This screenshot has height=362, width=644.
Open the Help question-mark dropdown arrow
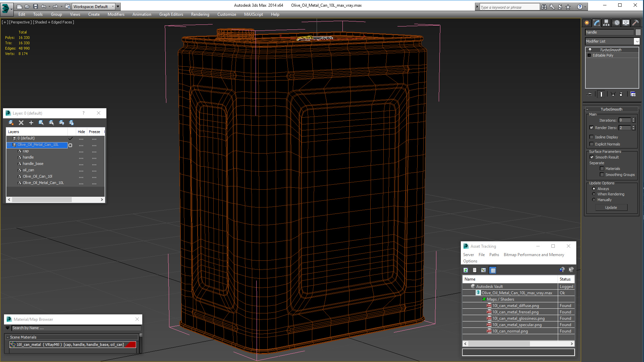click(x=585, y=7)
